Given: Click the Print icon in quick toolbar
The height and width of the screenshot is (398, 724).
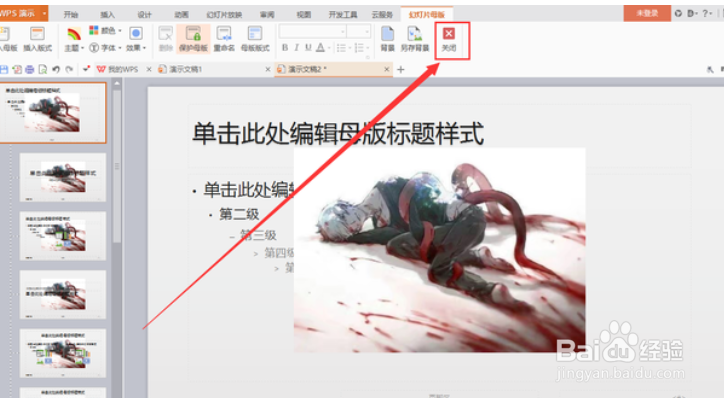Looking at the screenshot, I should pyautogui.click(x=30, y=69).
